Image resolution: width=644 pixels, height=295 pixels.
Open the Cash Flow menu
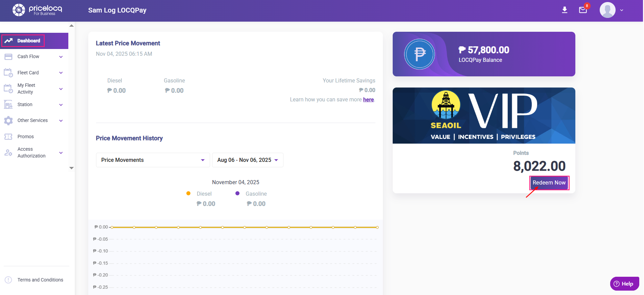pyautogui.click(x=28, y=57)
